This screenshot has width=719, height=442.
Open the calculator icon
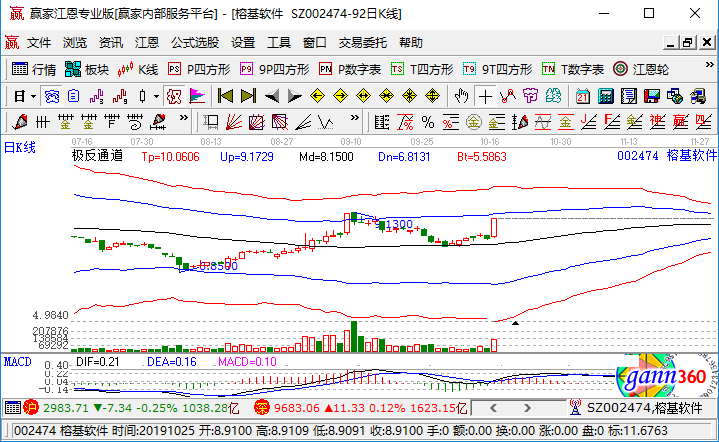pos(606,97)
